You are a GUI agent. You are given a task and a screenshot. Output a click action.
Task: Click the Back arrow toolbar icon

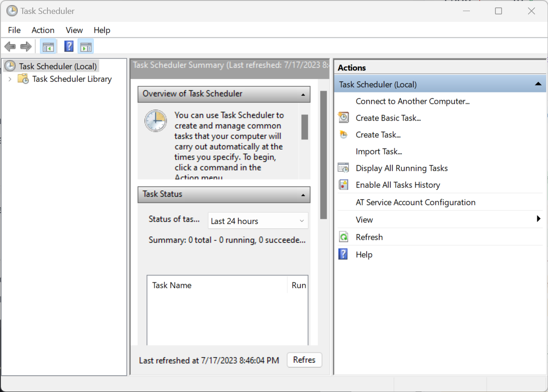click(10, 46)
